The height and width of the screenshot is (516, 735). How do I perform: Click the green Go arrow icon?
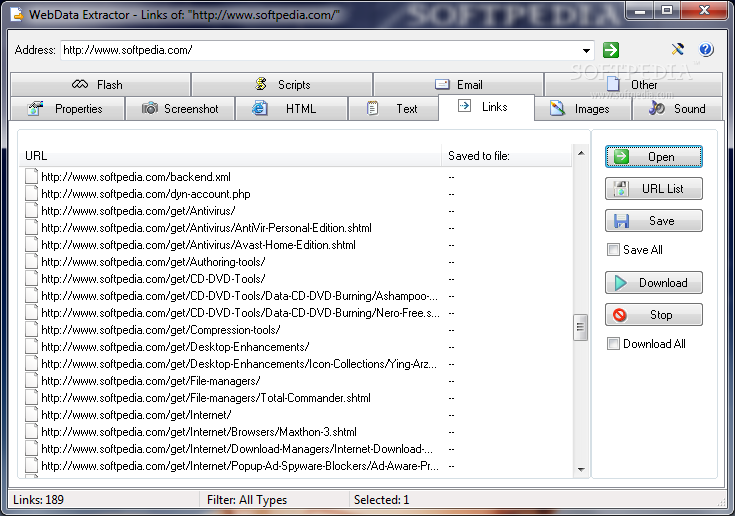tap(611, 50)
